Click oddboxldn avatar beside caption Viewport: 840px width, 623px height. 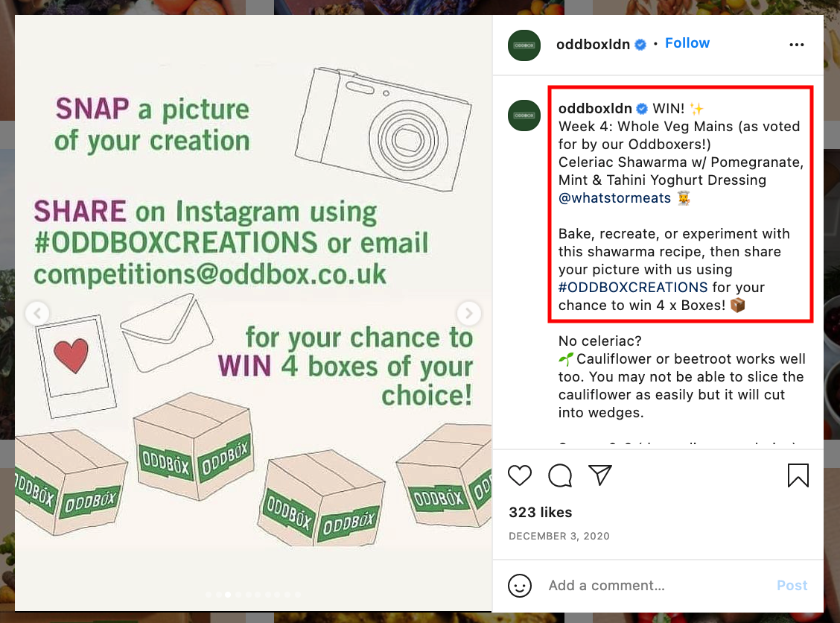(x=524, y=116)
